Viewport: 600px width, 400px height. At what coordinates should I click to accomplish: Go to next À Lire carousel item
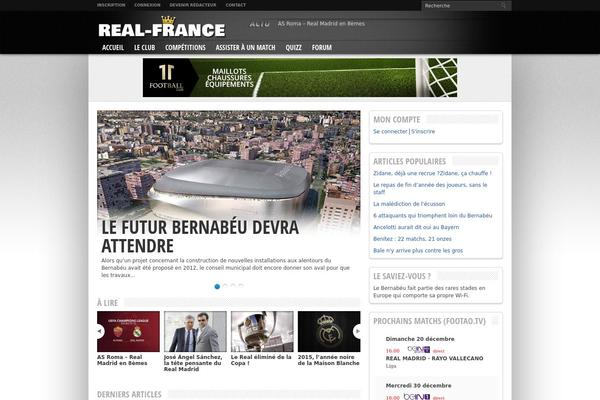pyautogui.click(x=357, y=331)
